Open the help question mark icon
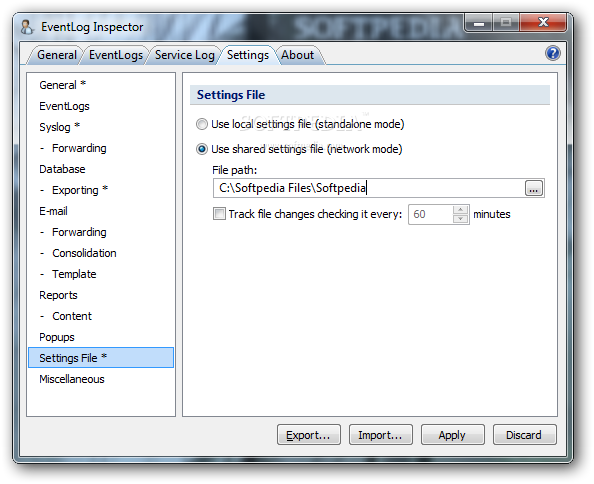Viewport: 594px width, 484px height. (x=553, y=53)
